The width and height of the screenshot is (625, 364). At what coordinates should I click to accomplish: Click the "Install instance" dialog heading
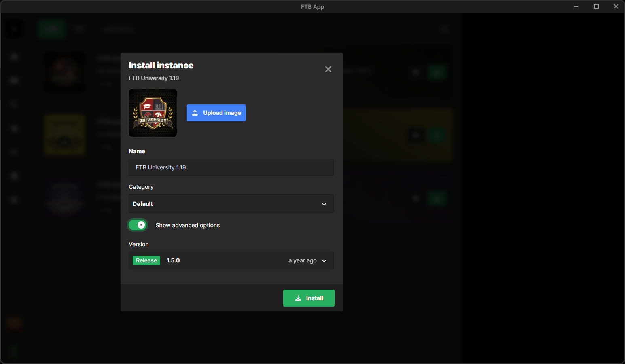[x=161, y=66]
